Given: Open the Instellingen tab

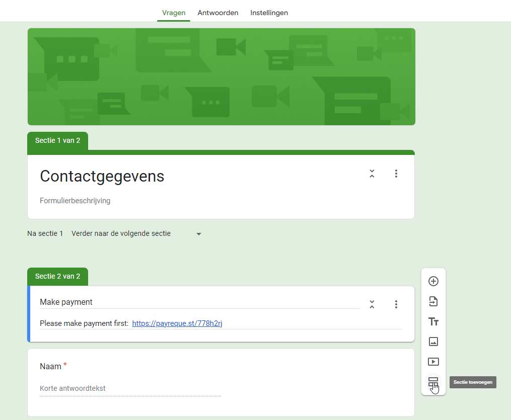Looking at the screenshot, I should click(x=269, y=13).
